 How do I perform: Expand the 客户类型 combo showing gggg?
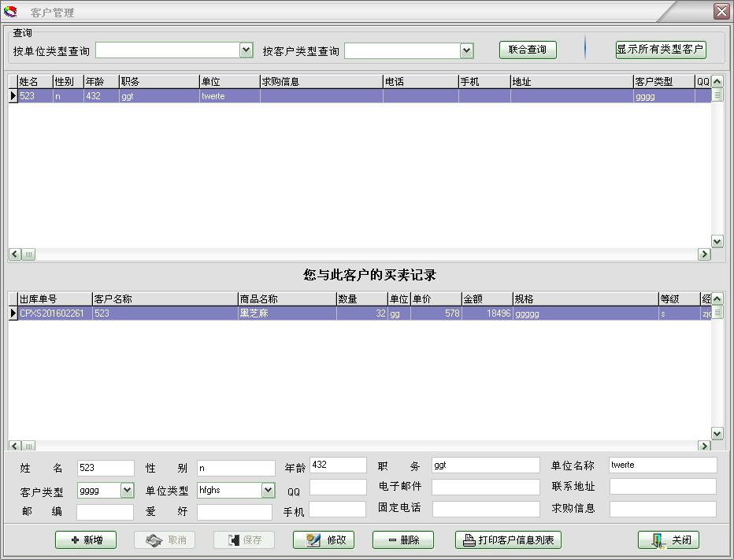pos(126,490)
